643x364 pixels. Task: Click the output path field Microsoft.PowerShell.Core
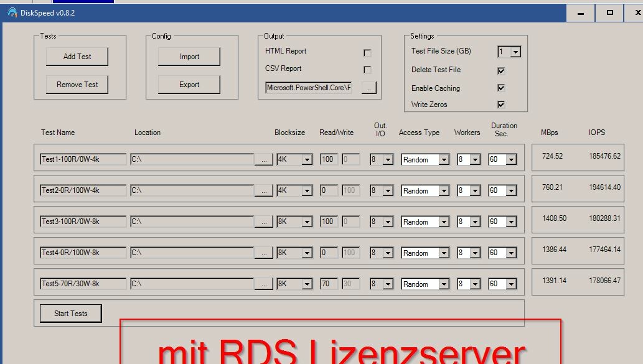coord(308,88)
